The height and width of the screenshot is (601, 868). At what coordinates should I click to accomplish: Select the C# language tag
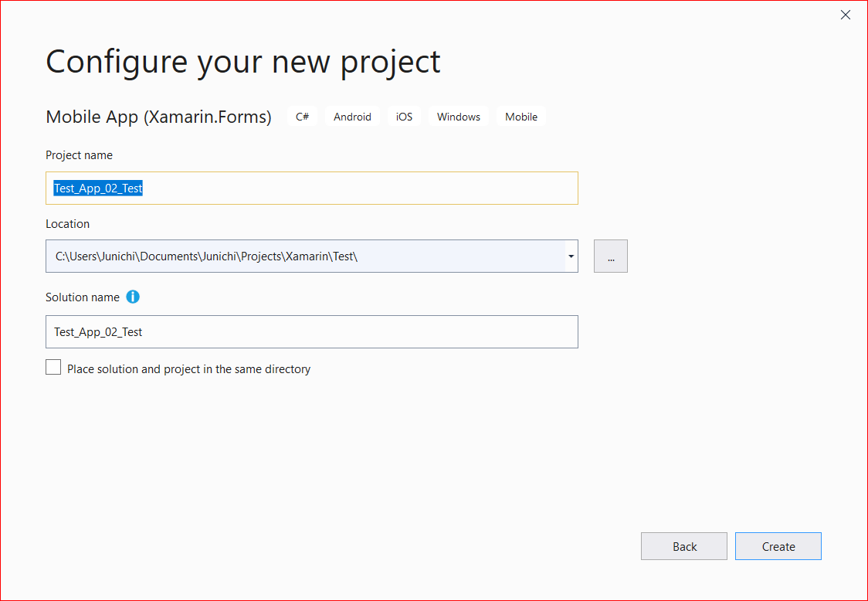point(302,117)
